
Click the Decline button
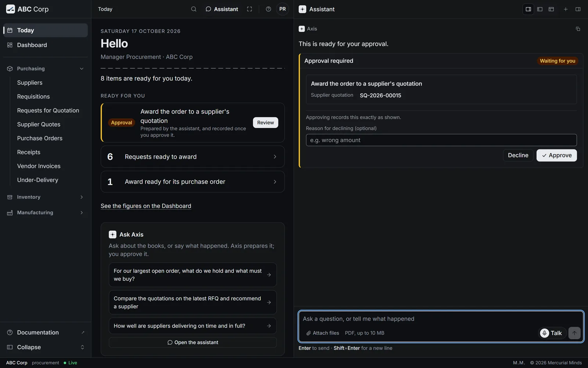[518, 155]
